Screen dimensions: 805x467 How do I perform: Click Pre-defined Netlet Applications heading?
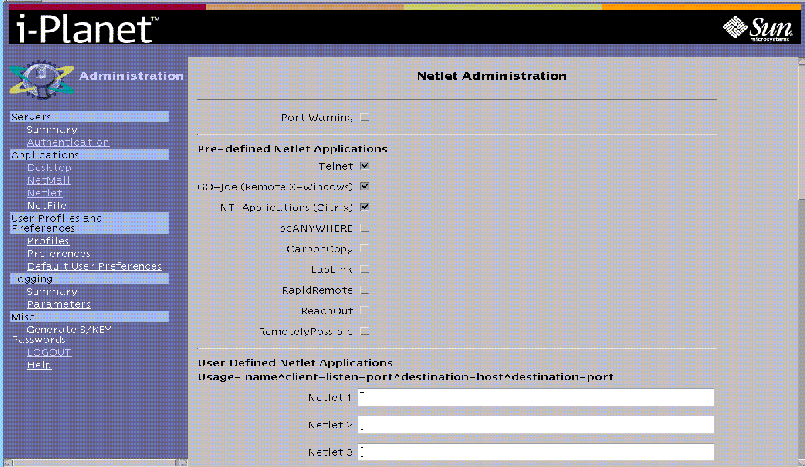[x=293, y=149]
